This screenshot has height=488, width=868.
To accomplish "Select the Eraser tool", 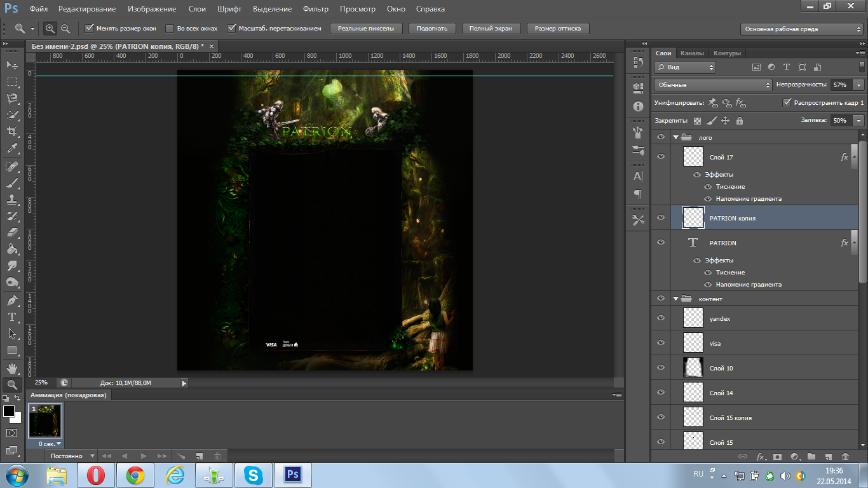I will (x=12, y=233).
